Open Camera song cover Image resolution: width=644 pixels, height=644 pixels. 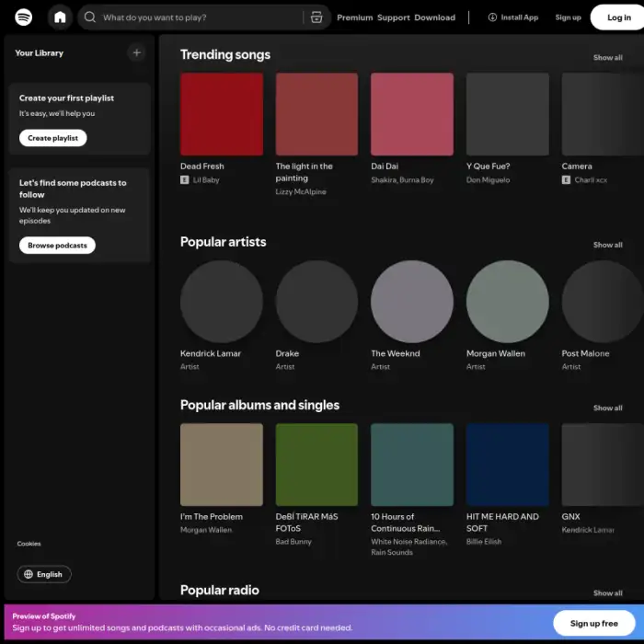point(603,114)
